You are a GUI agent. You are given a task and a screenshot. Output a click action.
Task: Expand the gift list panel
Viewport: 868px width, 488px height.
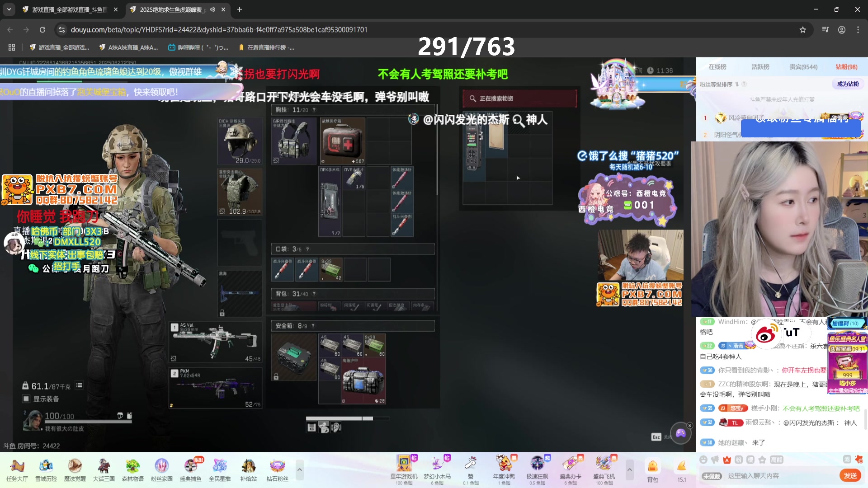pyautogui.click(x=629, y=470)
